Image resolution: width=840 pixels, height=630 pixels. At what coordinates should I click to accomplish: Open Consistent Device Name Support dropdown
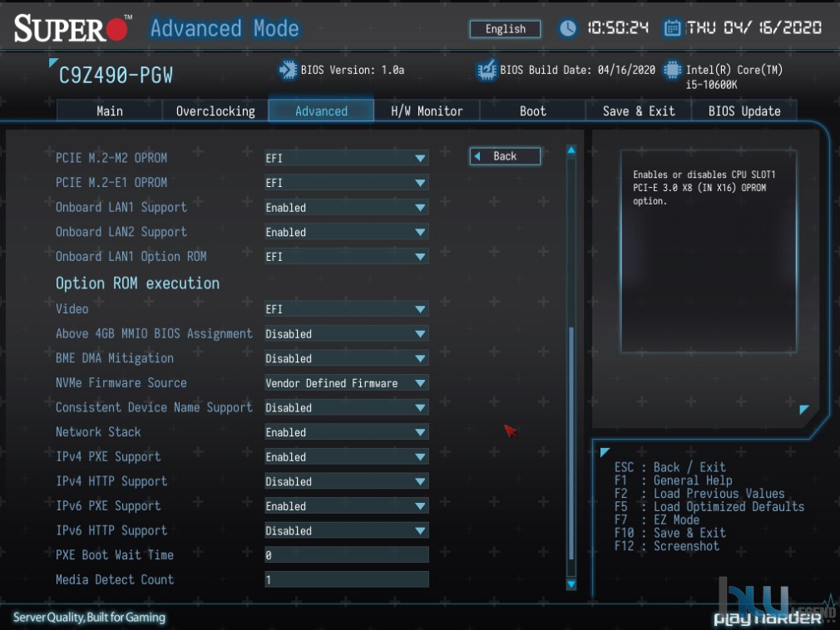(347, 407)
